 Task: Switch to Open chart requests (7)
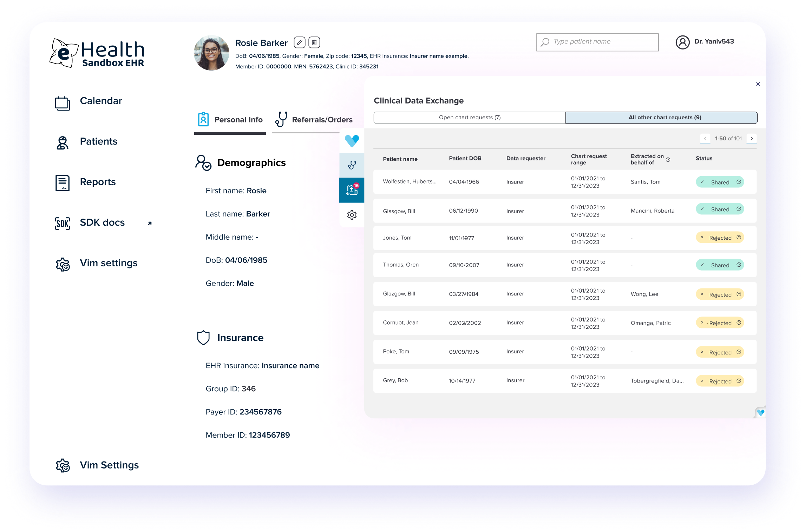(x=470, y=118)
